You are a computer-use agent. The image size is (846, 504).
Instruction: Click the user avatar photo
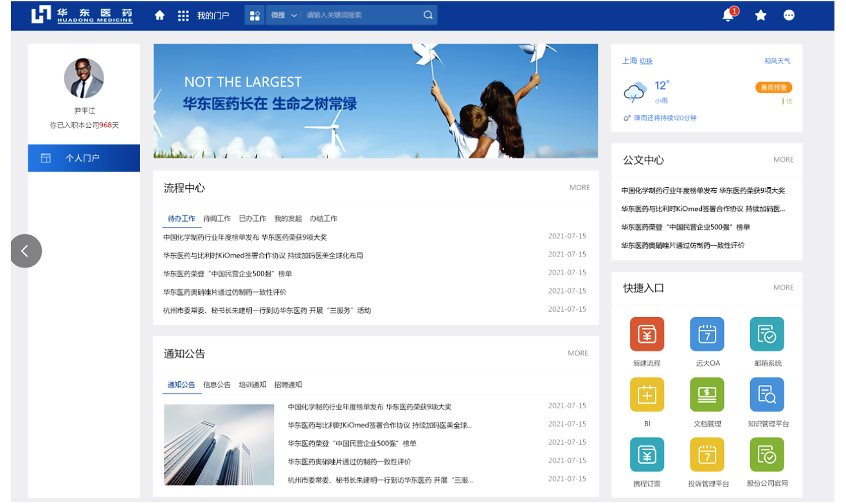(x=84, y=78)
